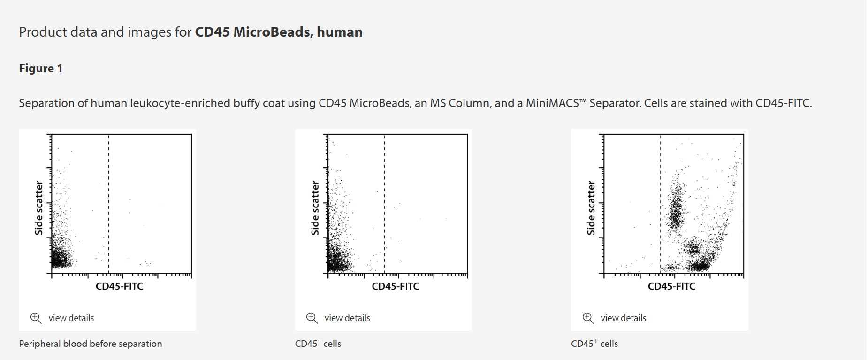Click caption "Peripheral blood before separation"

click(91, 344)
